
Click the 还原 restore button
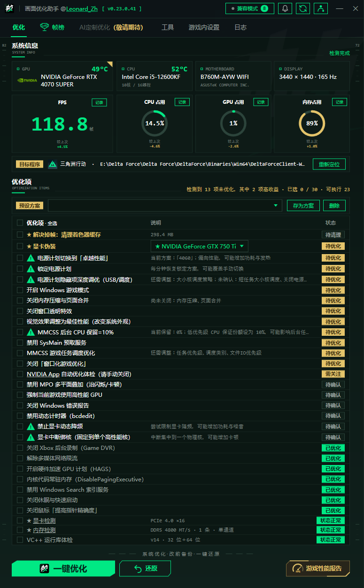(x=145, y=569)
